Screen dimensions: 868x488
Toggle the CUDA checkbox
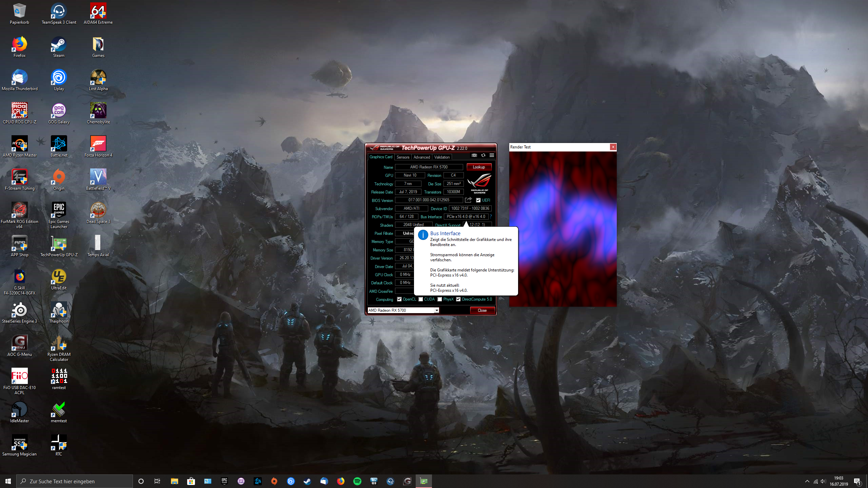421,299
